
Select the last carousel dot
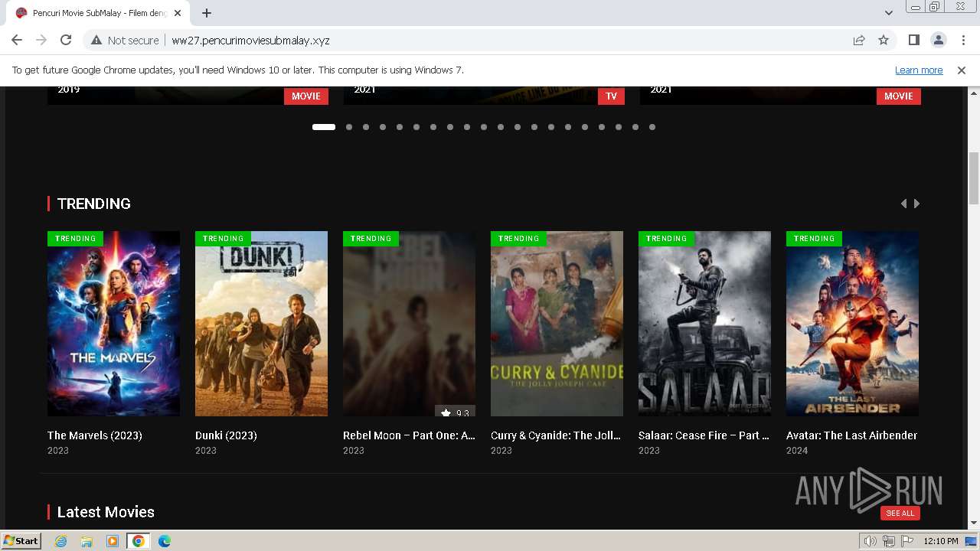point(652,127)
